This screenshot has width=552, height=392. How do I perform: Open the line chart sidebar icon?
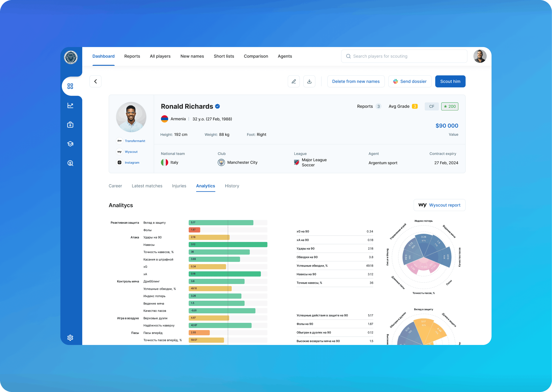(70, 105)
